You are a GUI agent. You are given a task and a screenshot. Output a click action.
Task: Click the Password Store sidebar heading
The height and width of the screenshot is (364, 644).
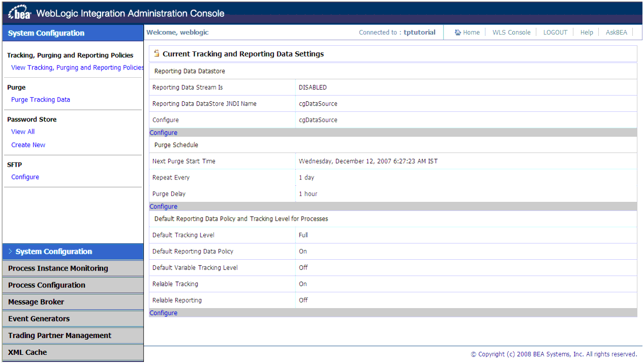(32, 119)
